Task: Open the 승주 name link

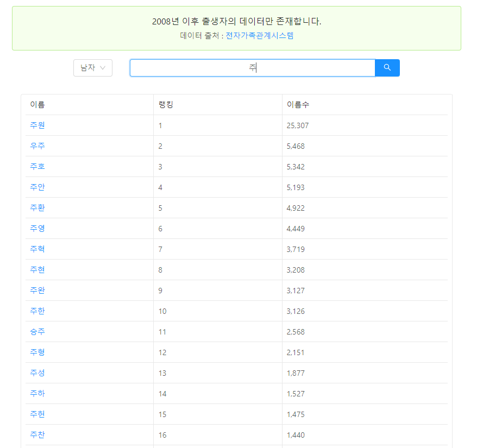Action: (x=37, y=332)
